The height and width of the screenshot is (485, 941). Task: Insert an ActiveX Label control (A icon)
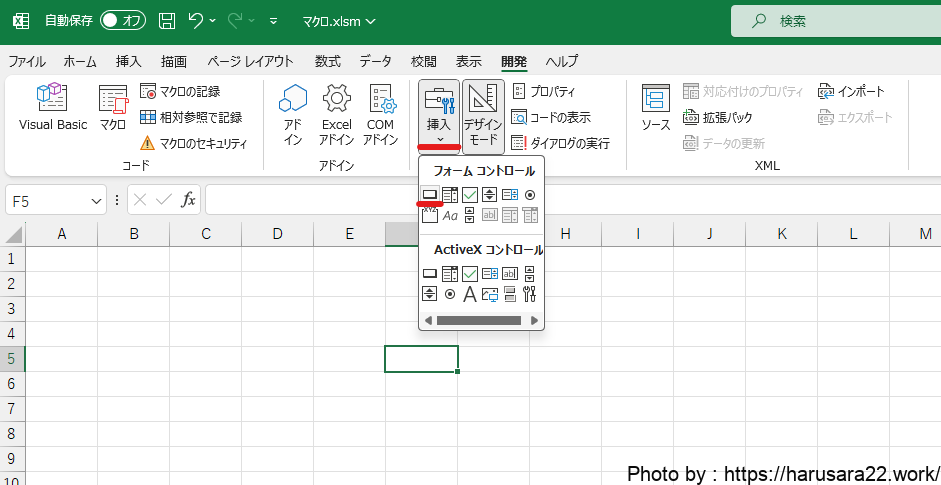coord(469,294)
